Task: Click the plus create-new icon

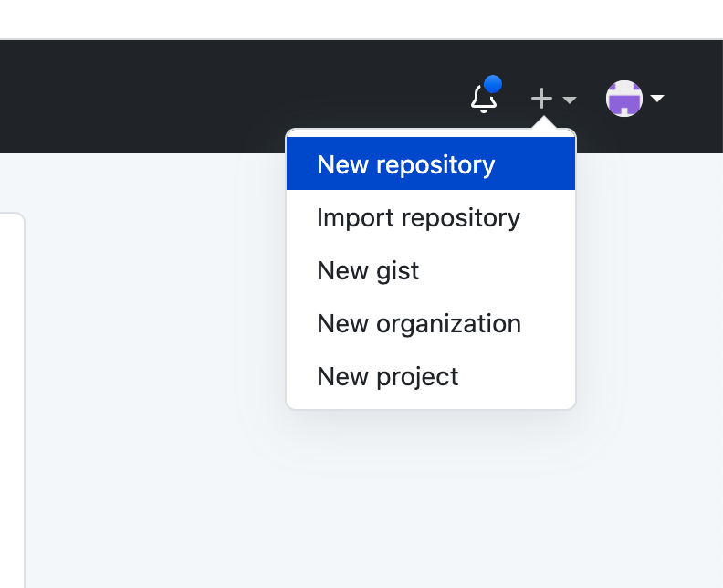Action: click(x=541, y=99)
